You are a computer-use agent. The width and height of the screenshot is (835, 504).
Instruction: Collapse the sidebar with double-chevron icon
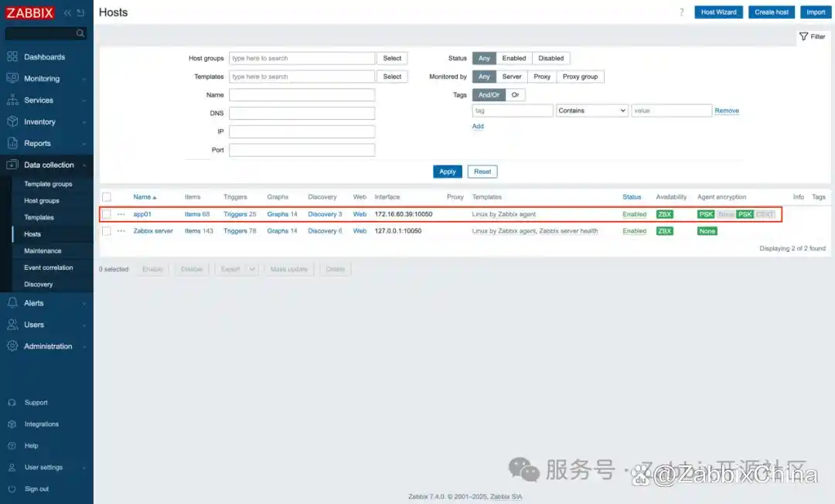pyautogui.click(x=67, y=13)
